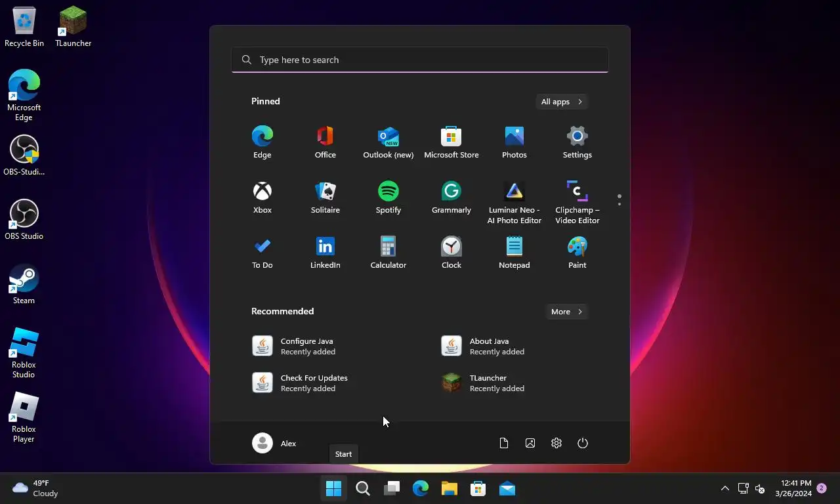Select the TLauncher desktop shortcut
Image resolution: width=840 pixels, height=504 pixels.
tap(73, 26)
